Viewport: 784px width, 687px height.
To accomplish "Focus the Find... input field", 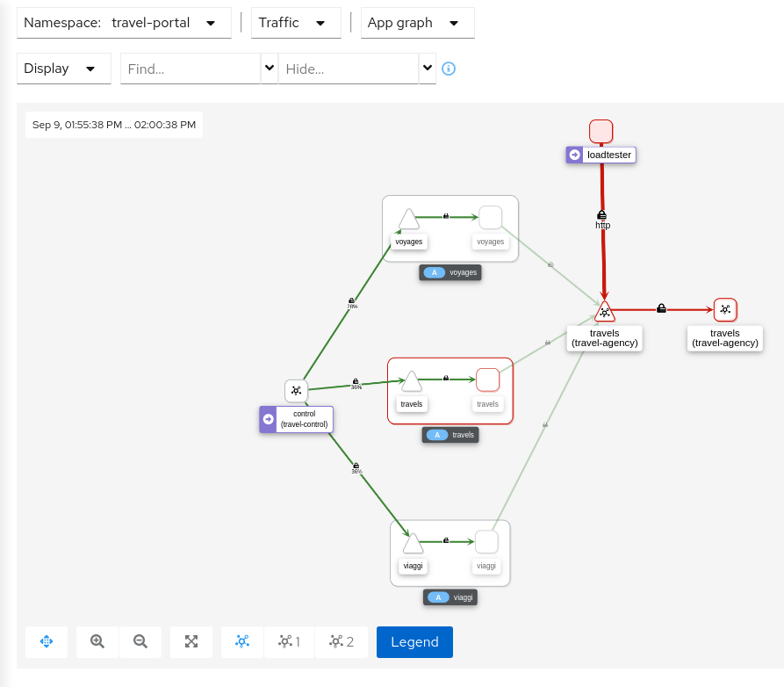I will click(191, 69).
